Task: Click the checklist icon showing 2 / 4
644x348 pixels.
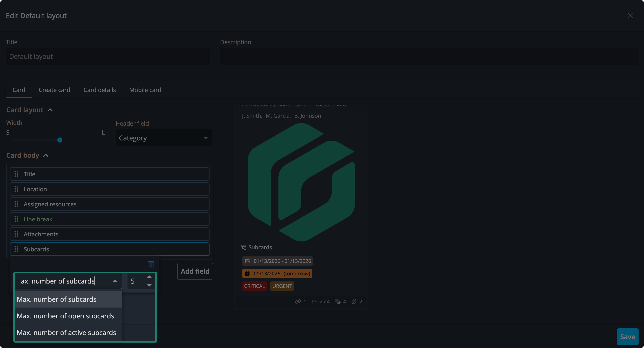Action: click(314, 301)
